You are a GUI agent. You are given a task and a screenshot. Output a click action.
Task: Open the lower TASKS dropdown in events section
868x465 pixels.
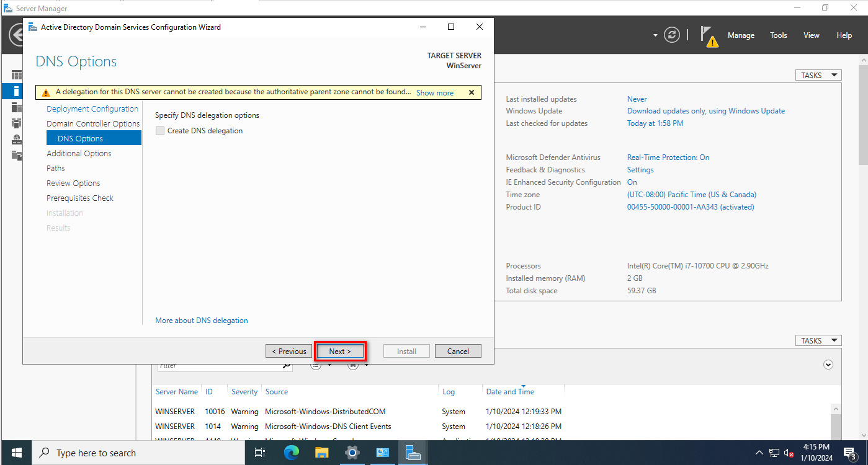tap(818, 340)
